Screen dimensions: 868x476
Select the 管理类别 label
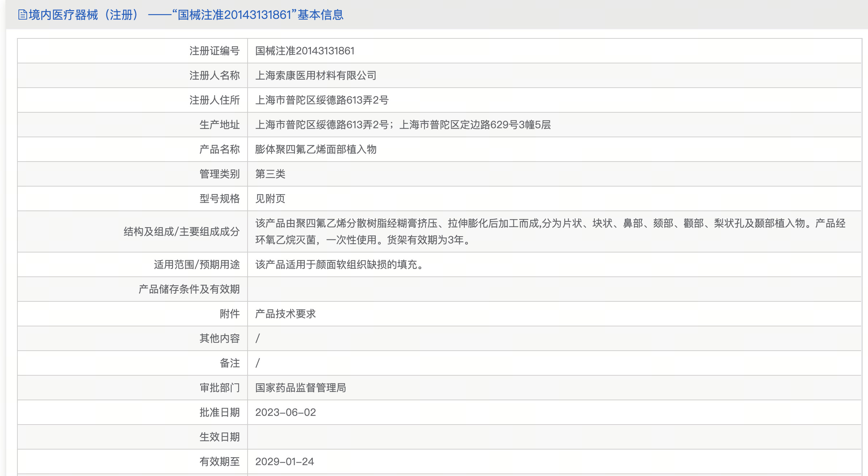tap(219, 174)
